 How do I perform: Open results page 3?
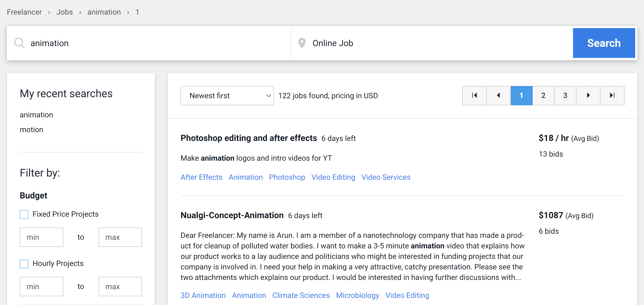[565, 95]
